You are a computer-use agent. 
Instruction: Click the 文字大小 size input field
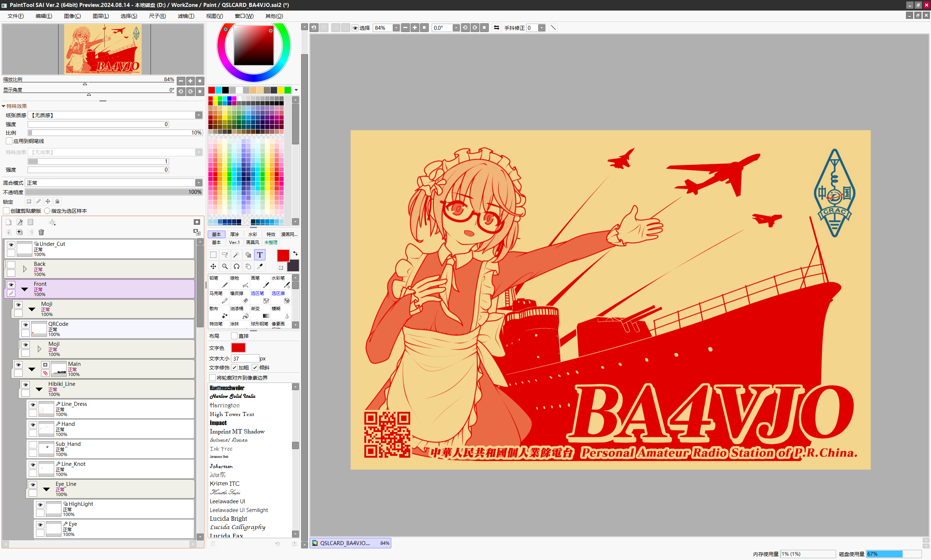(245, 359)
